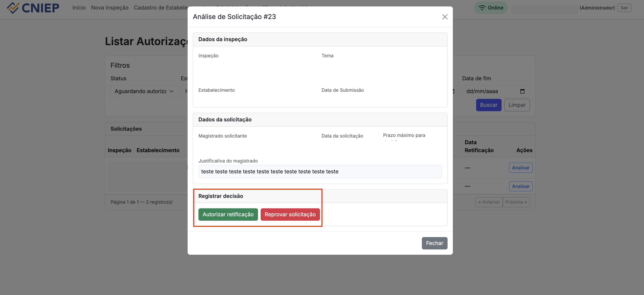Click the Data de Submissão label
The image size is (644, 295).
tap(343, 90)
